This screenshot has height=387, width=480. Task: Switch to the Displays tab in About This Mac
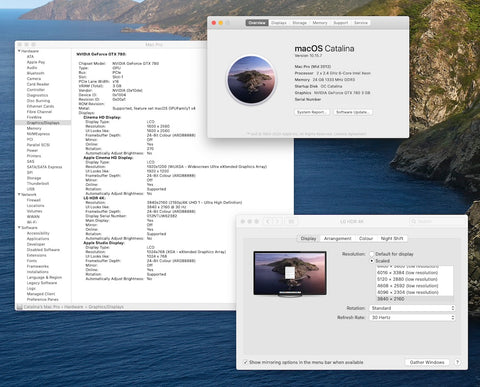click(x=279, y=23)
